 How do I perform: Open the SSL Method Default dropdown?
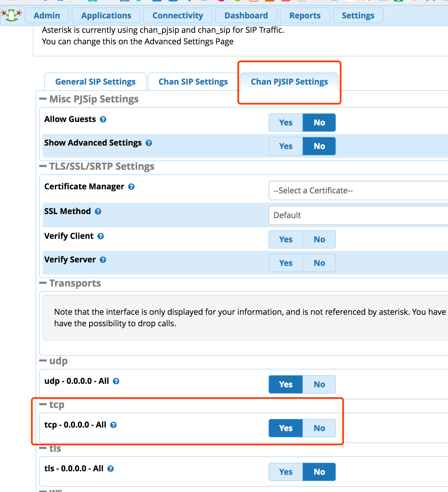(x=358, y=215)
